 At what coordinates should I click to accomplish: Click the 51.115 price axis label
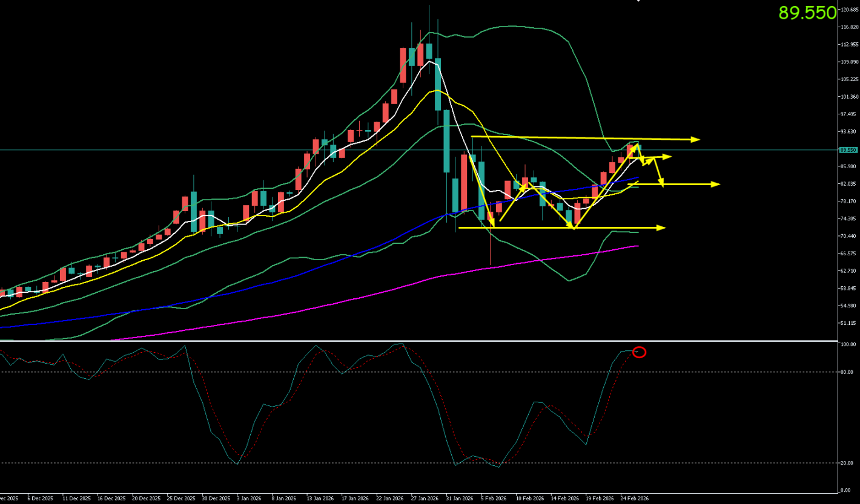click(x=847, y=324)
